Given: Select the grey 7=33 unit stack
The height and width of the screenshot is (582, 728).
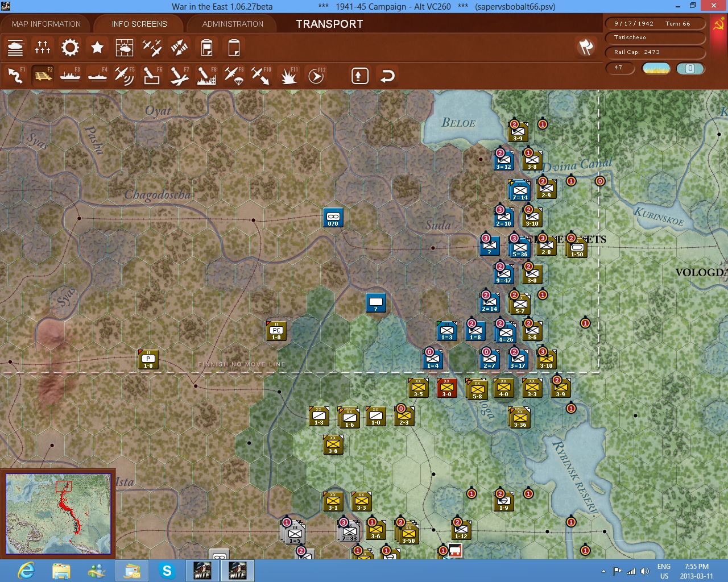Looking at the screenshot, I should [349, 532].
